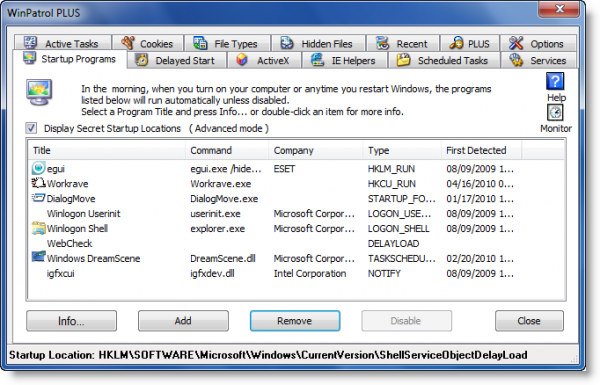This screenshot has width=600, height=385.
Task: Click the Active Tasks tab icon
Action: (30, 42)
